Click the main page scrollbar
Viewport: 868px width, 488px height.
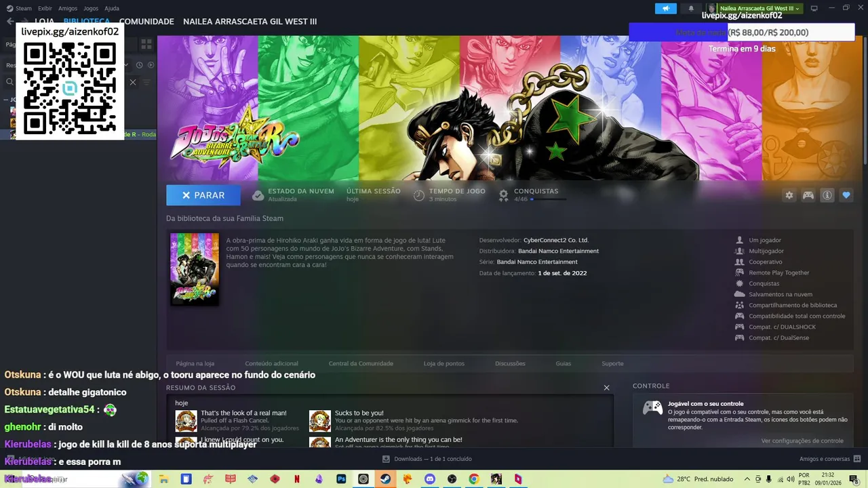[x=865, y=102]
